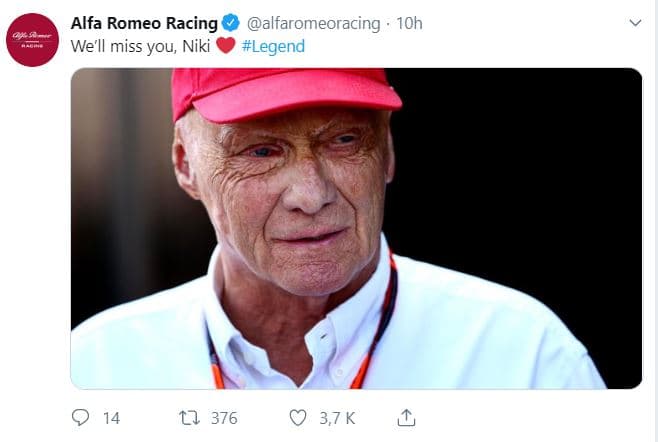The width and height of the screenshot is (658, 442).
Task: Follow the #Legend hashtag link
Action: (x=273, y=46)
